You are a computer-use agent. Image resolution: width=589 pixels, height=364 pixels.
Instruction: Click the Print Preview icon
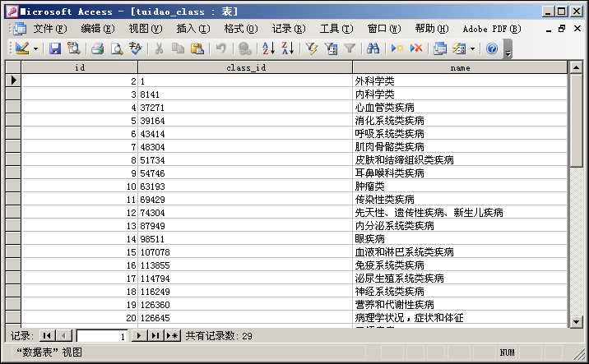click(117, 48)
